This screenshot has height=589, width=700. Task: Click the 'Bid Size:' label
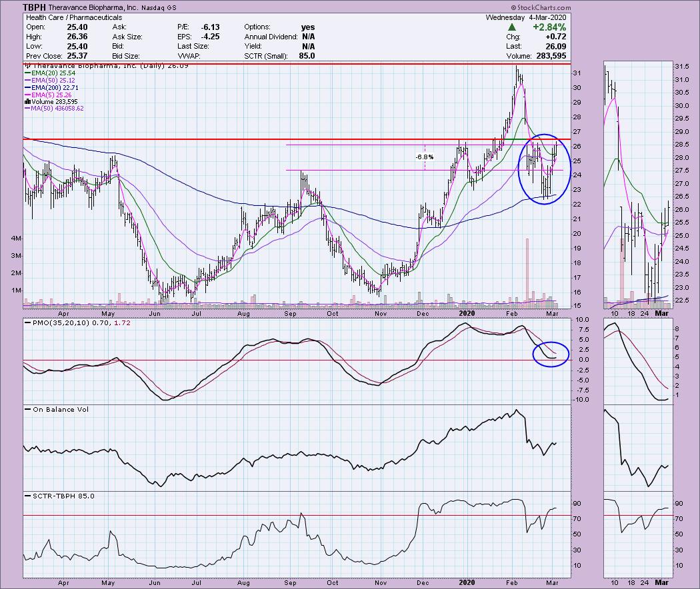126,56
